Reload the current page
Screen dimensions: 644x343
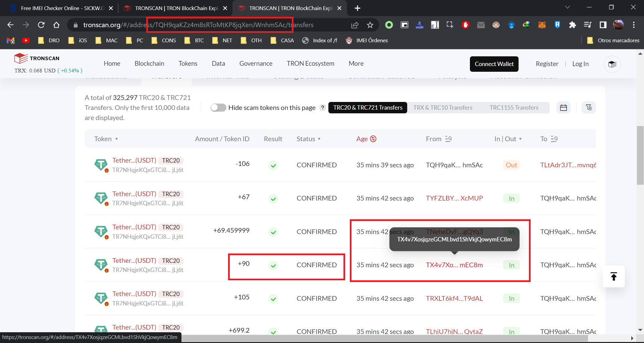[x=41, y=25]
